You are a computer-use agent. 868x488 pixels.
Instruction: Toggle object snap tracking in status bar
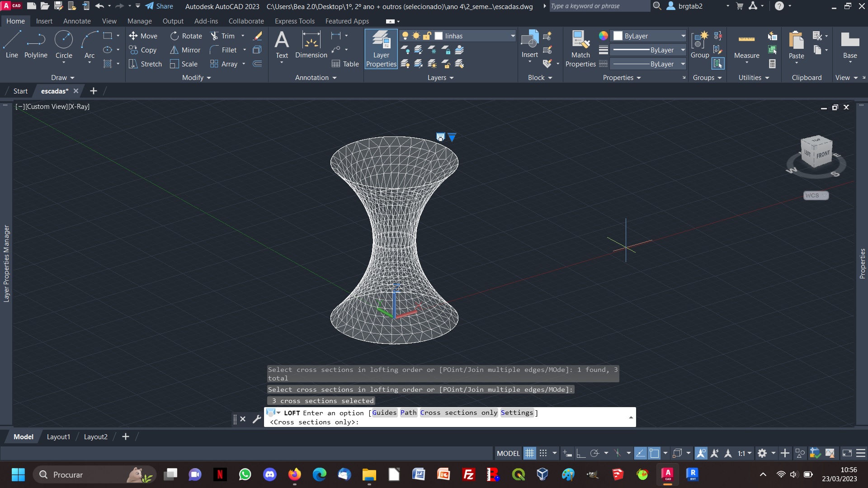(640, 453)
